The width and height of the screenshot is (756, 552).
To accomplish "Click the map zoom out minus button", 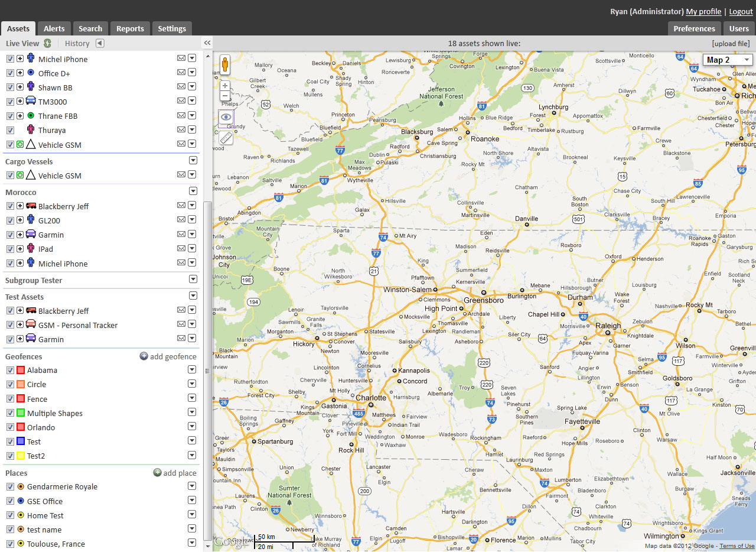I will click(x=225, y=96).
